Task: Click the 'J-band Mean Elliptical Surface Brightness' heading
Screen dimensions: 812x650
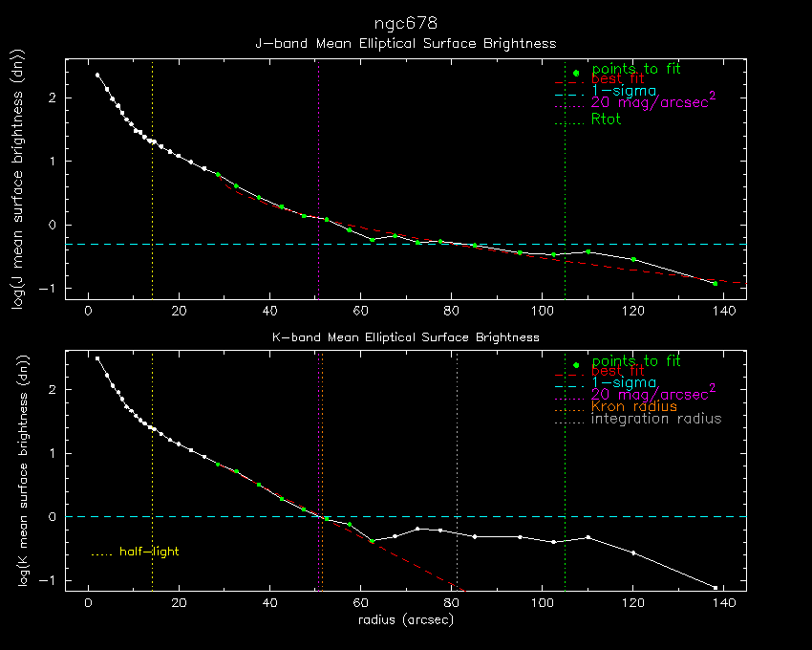Action: (405, 44)
